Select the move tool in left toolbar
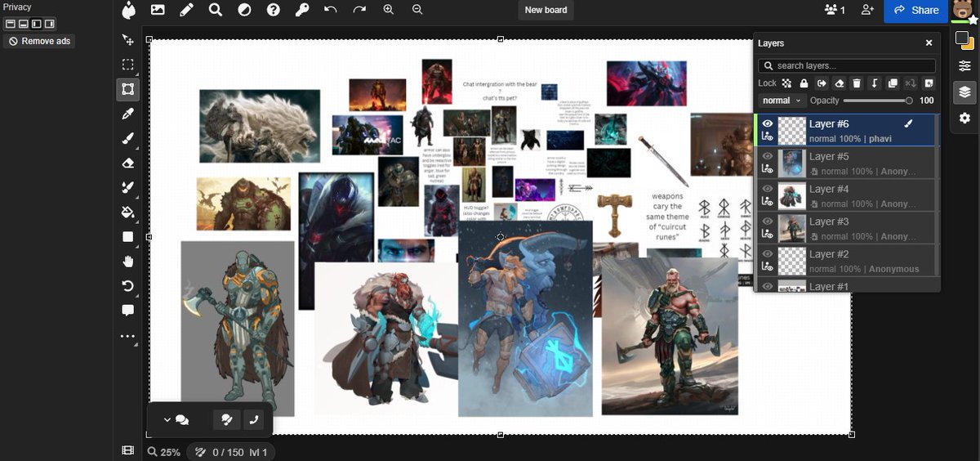980x461 pixels. click(127, 40)
